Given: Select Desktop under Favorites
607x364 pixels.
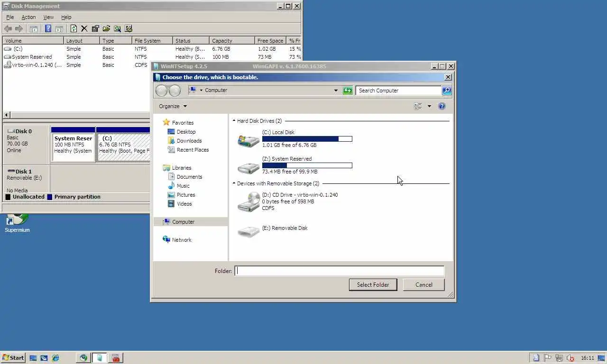Looking at the screenshot, I should pos(181,132).
